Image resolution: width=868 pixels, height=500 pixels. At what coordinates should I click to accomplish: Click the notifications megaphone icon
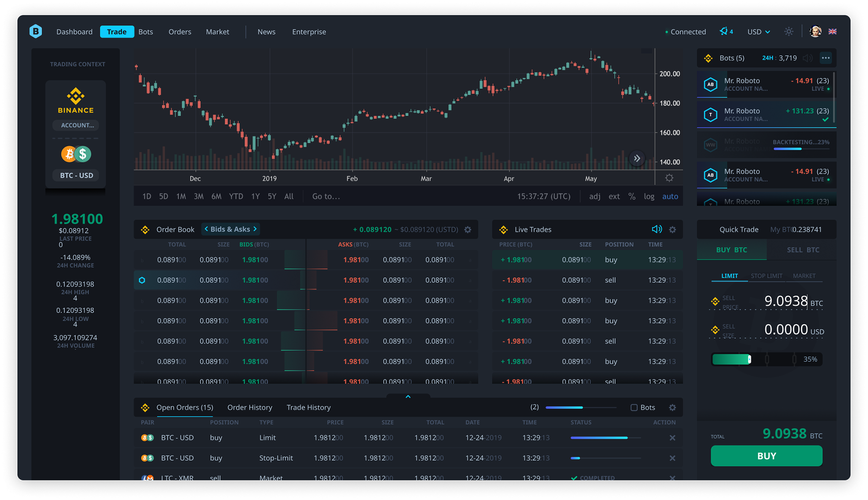tap(724, 31)
